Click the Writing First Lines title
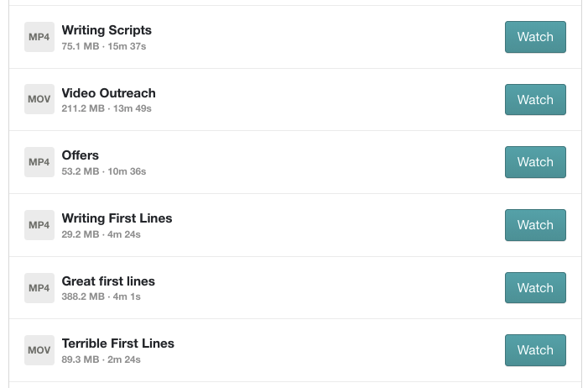This screenshot has width=588, height=388. tap(117, 218)
